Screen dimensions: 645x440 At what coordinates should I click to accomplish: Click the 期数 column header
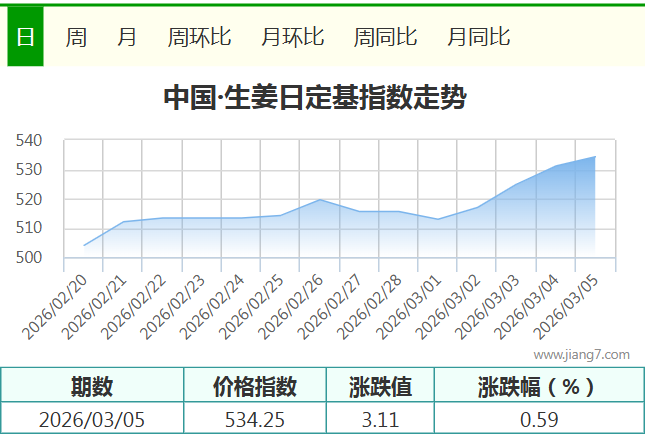coord(92,386)
